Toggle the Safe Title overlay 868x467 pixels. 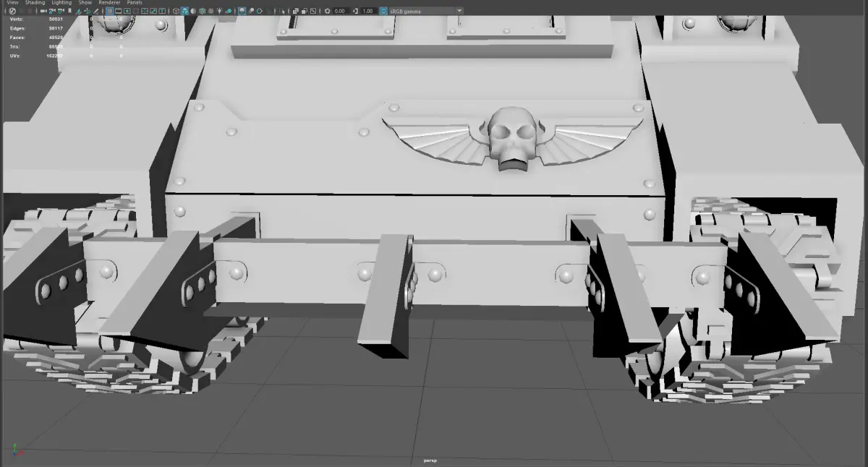[162, 11]
